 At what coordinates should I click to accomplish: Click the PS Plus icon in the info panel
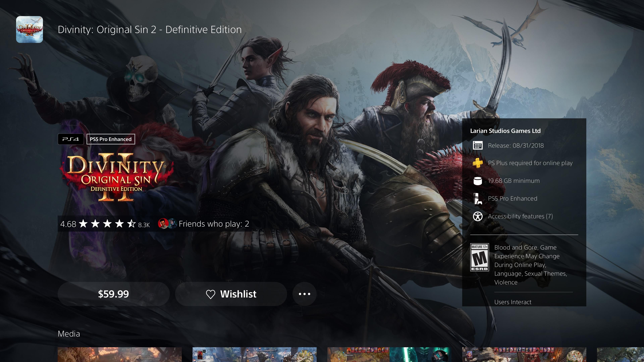[478, 163]
